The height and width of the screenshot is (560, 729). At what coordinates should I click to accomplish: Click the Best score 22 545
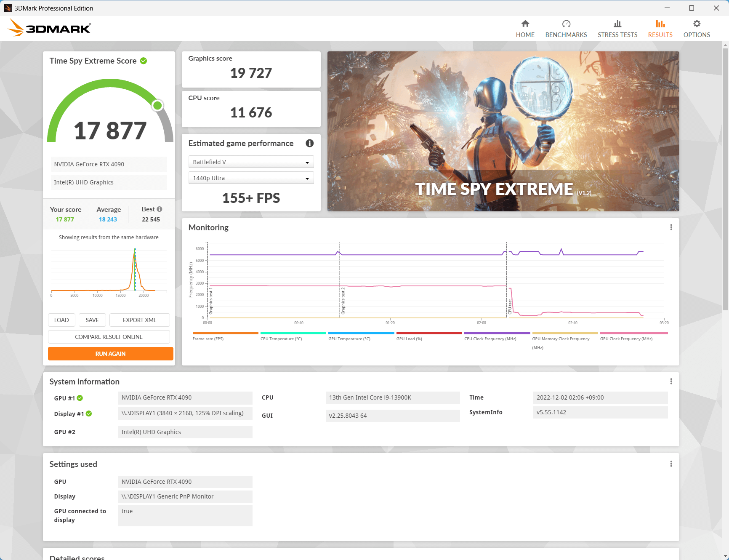[151, 219]
